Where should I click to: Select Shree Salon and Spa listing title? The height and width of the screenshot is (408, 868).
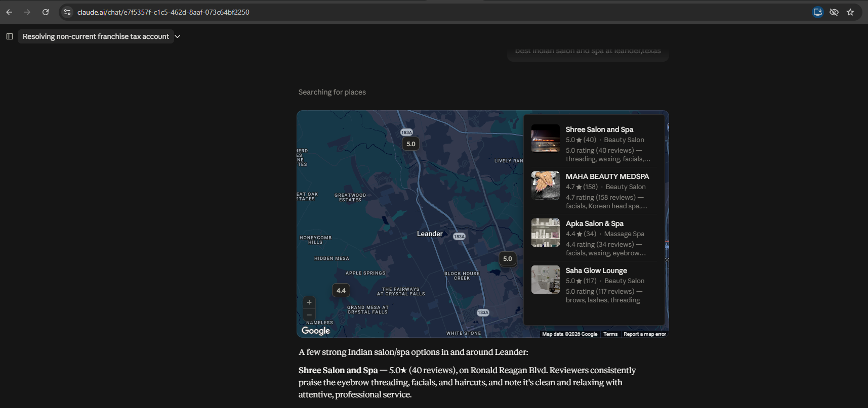[x=599, y=129]
